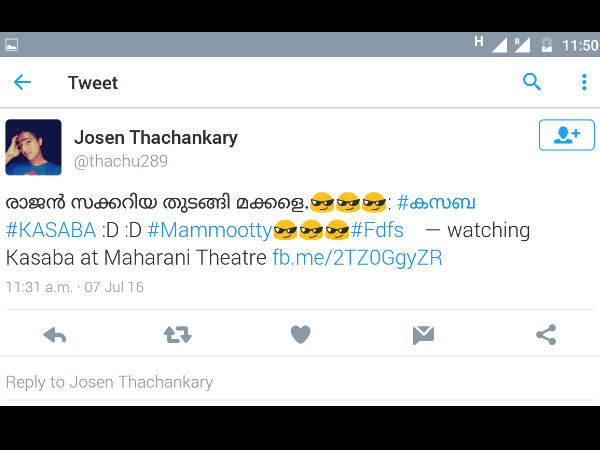The height and width of the screenshot is (450, 600).
Task: Reply to the tweet with the arrow icon
Action: (x=55, y=335)
